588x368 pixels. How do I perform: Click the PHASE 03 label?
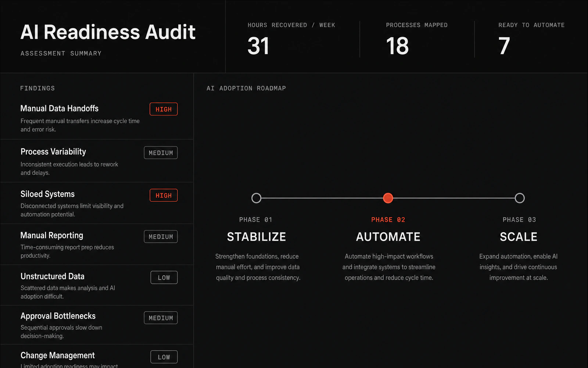(519, 220)
